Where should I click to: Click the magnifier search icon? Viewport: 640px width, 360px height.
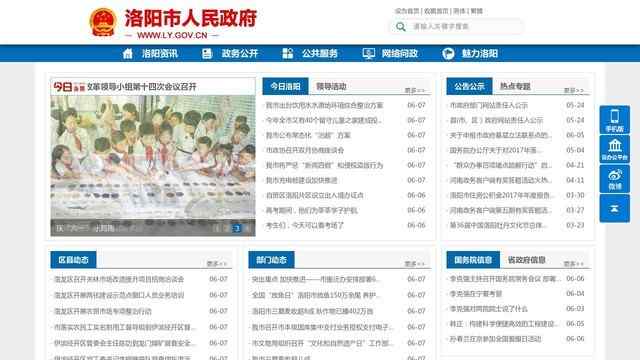(x=401, y=27)
